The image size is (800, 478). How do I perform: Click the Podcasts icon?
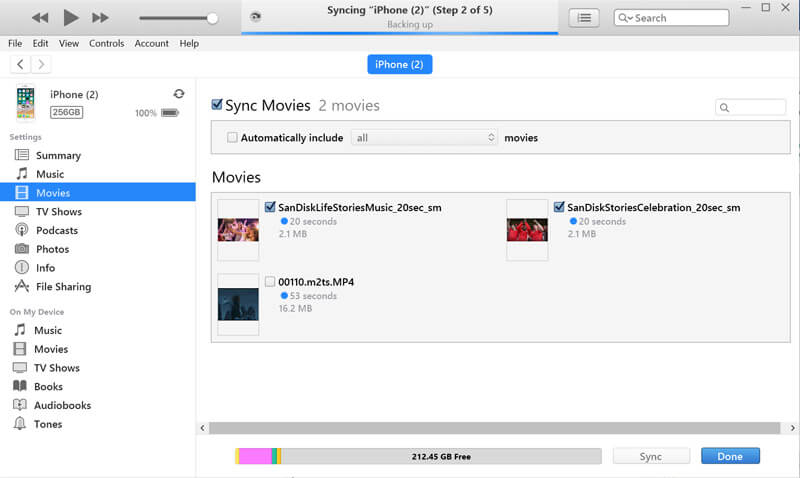click(x=21, y=230)
